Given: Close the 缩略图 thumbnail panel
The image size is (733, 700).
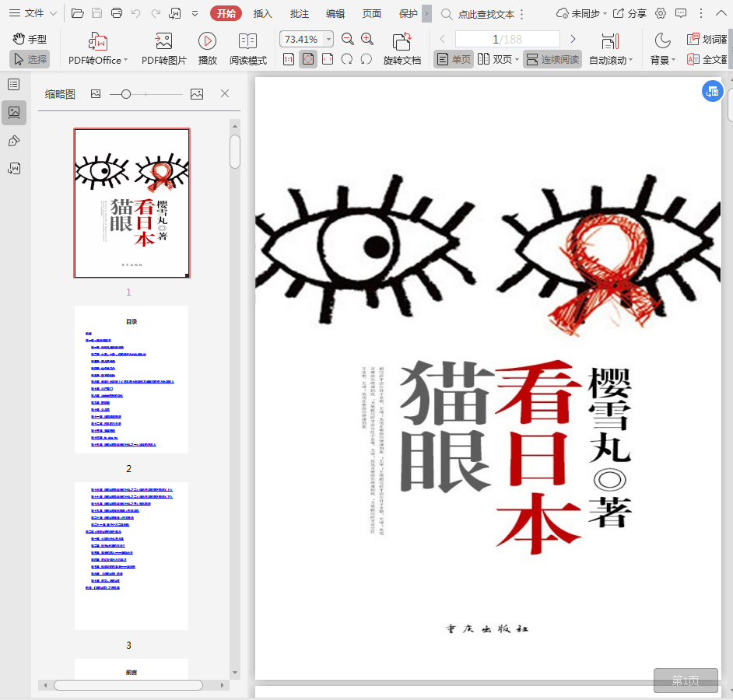Looking at the screenshot, I should (x=225, y=93).
